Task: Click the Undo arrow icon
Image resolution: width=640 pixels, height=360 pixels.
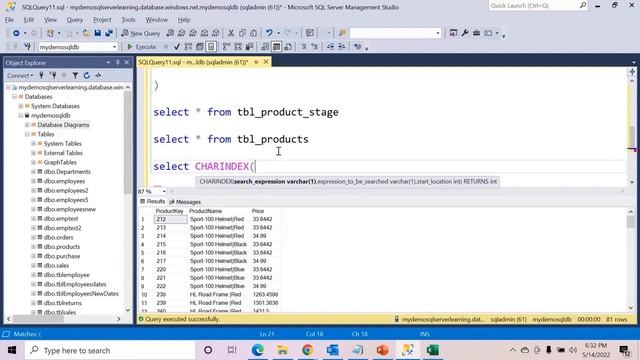Action: 269,33
